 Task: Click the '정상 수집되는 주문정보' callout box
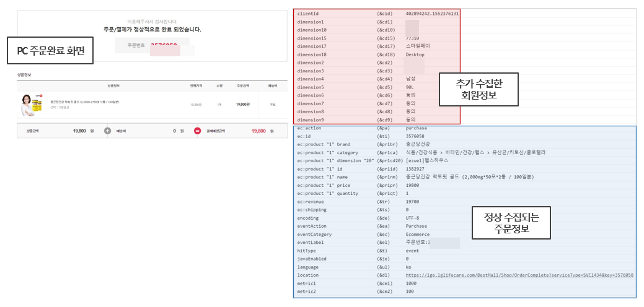tap(511, 223)
